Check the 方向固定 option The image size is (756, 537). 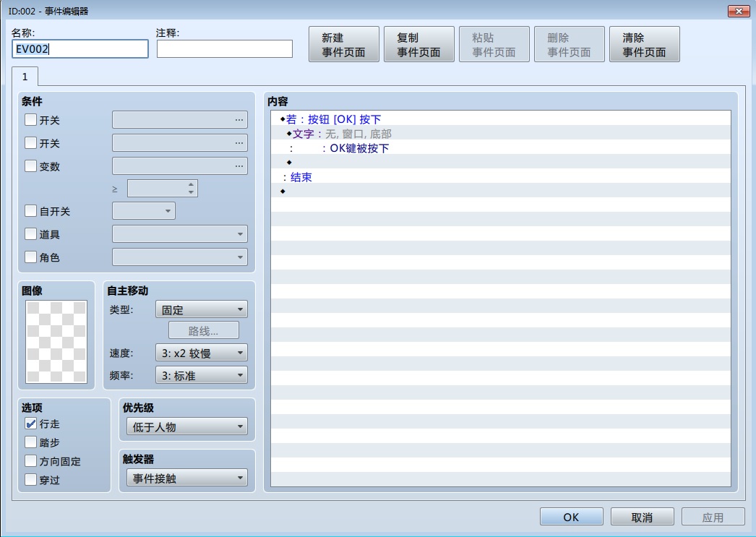point(30,461)
